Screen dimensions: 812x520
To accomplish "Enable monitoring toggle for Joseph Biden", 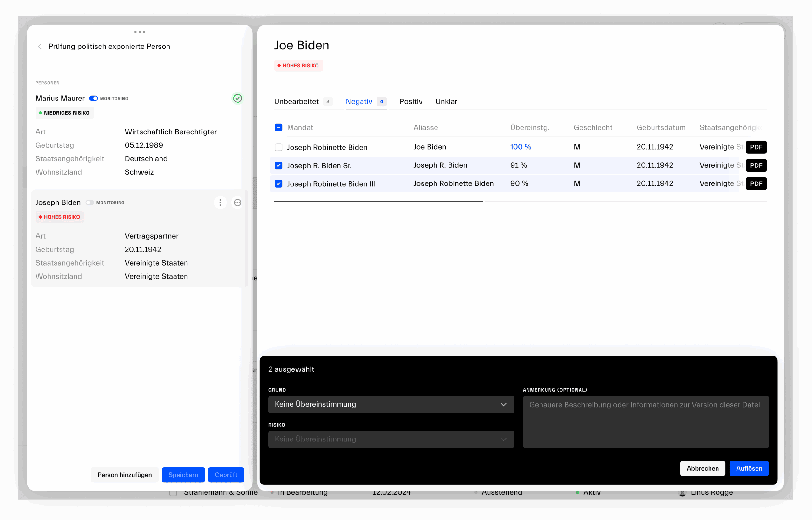I will pos(89,202).
